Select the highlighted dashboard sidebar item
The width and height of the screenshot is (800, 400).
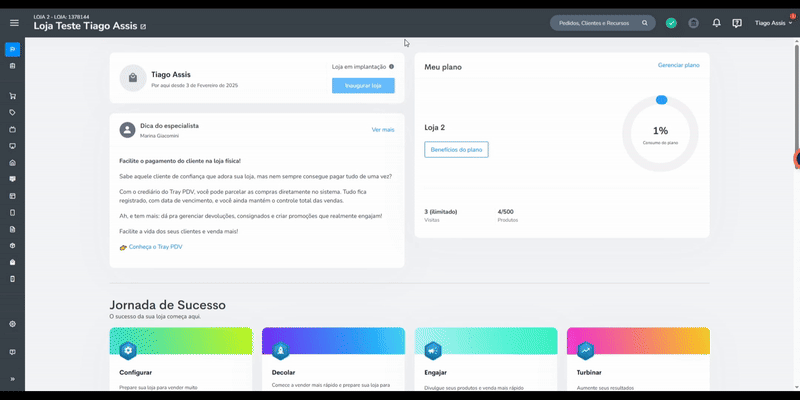coord(13,49)
